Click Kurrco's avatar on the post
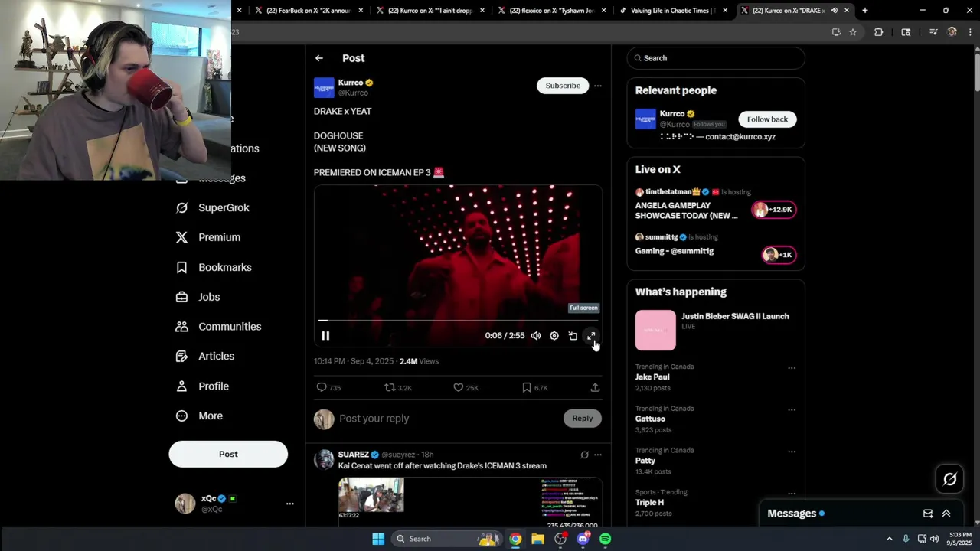Viewport: 980px width, 551px height. (324, 87)
